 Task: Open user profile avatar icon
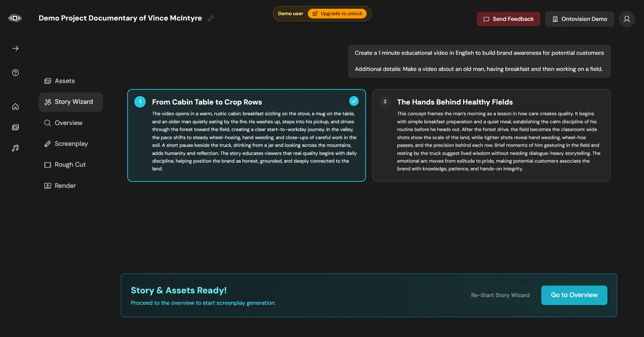tap(627, 19)
